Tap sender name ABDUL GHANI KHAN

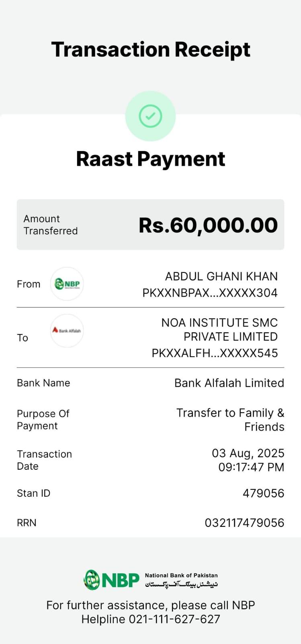tap(221, 277)
